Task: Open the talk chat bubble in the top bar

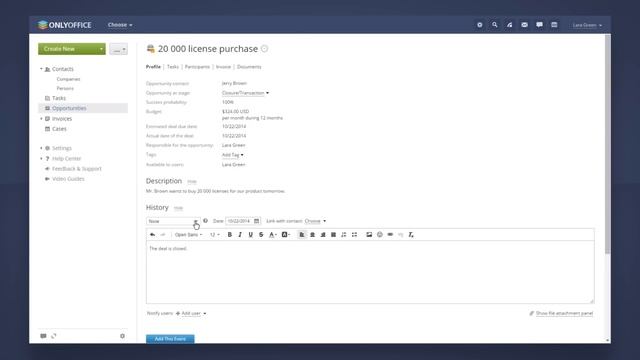Action: 539,25
